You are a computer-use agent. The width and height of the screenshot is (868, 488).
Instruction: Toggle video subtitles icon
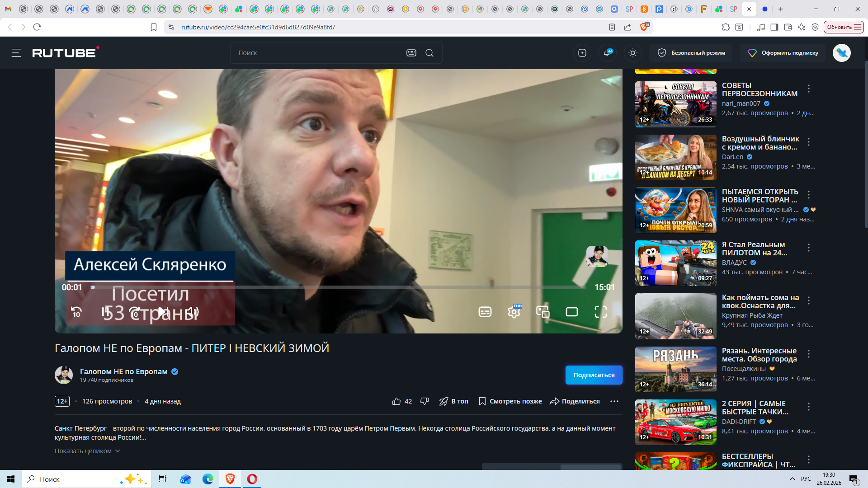(485, 312)
